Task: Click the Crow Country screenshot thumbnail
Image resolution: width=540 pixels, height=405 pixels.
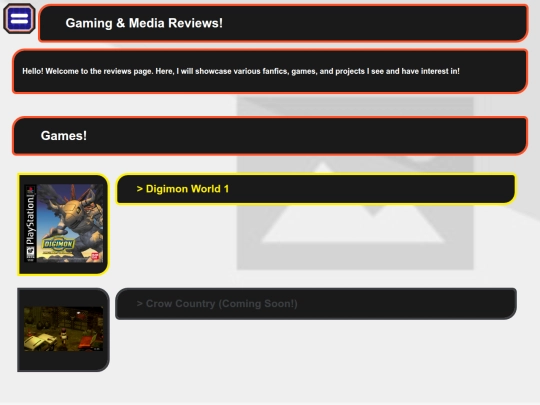Action: click(64, 329)
